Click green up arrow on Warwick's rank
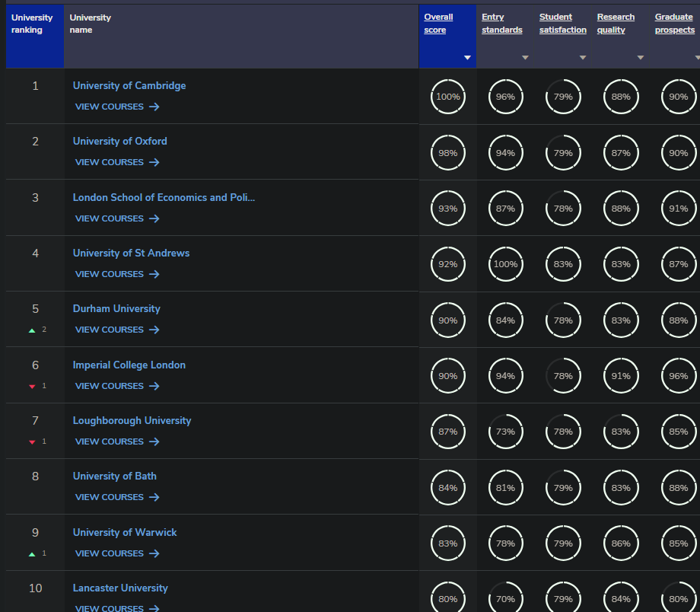 pyautogui.click(x=32, y=554)
